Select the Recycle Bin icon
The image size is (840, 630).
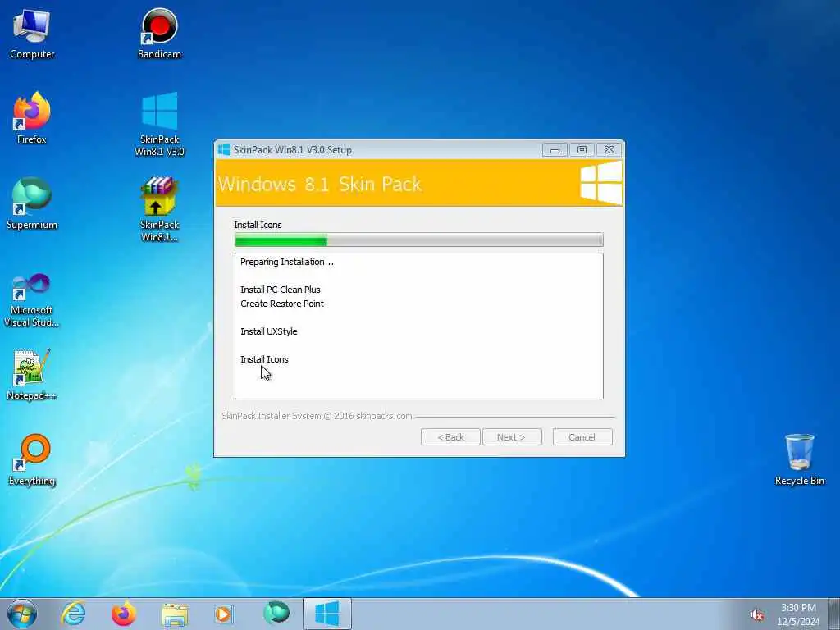click(799, 460)
